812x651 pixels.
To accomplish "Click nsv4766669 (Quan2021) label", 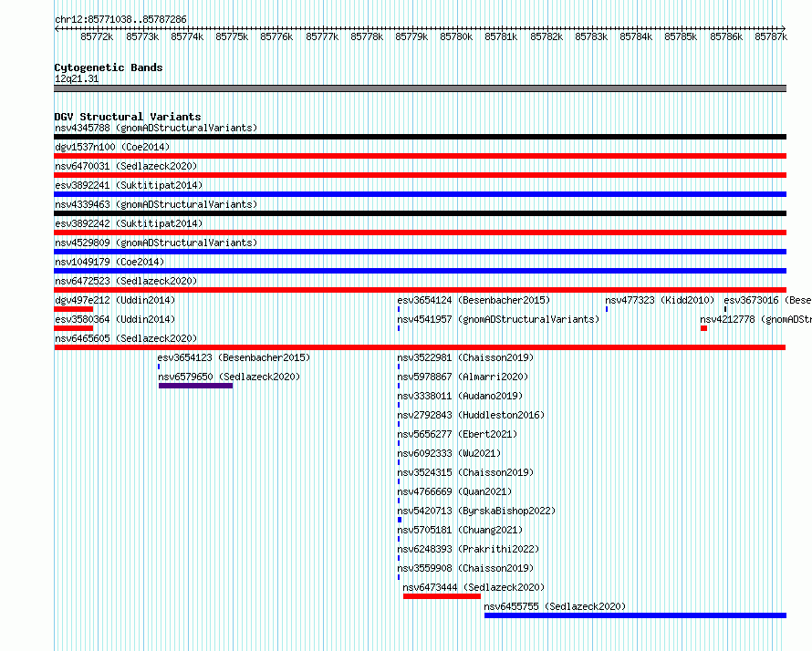I will pyautogui.click(x=454, y=491).
